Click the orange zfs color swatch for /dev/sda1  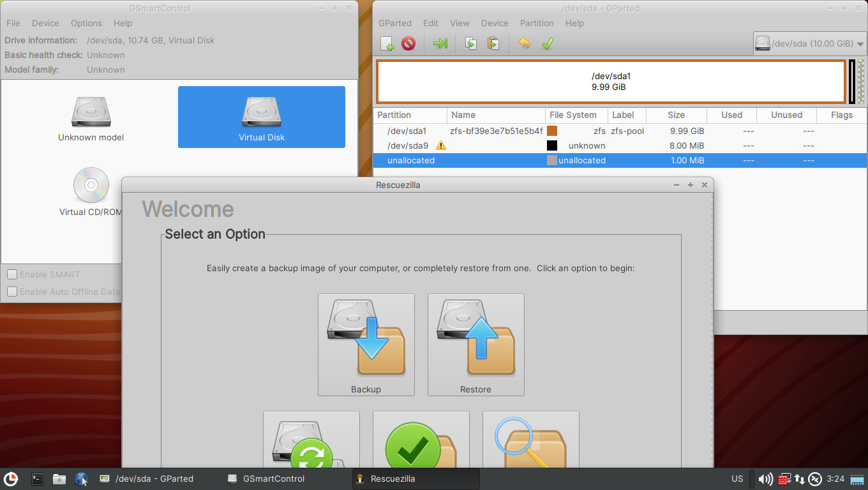(x=552, y=131)
